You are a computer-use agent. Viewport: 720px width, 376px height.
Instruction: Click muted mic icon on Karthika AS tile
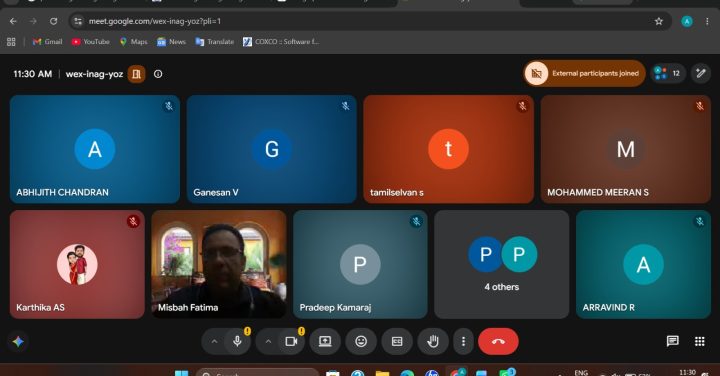coord(133,221)
